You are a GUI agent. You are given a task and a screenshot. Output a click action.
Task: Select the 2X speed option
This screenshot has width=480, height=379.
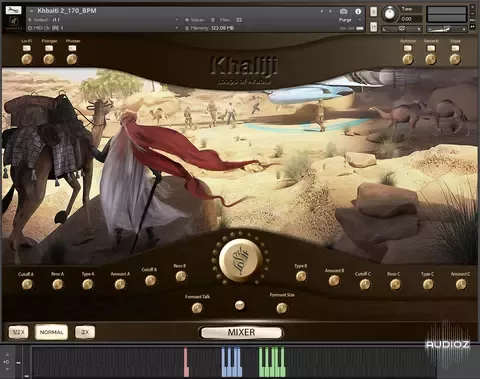[x=85, y=332]
